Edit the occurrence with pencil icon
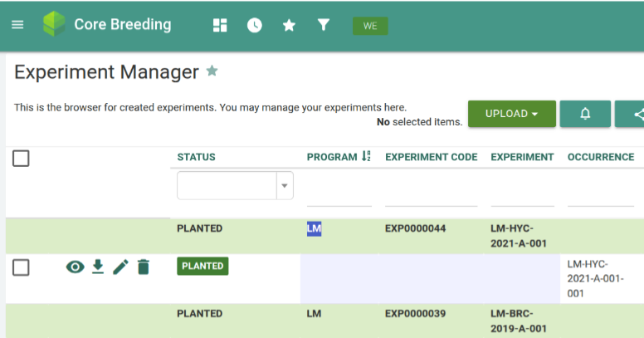 pos(120,267)
